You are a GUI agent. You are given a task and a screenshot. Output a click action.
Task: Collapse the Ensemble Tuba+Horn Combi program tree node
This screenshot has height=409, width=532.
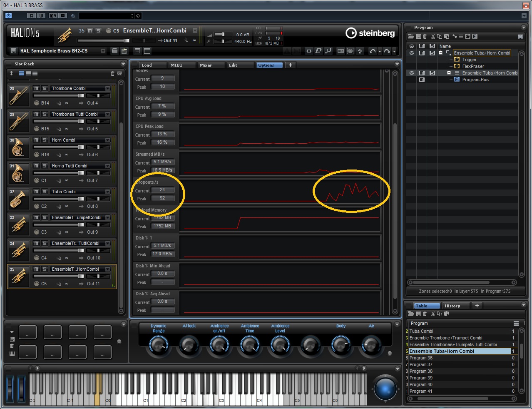click(x=440, y=53)
